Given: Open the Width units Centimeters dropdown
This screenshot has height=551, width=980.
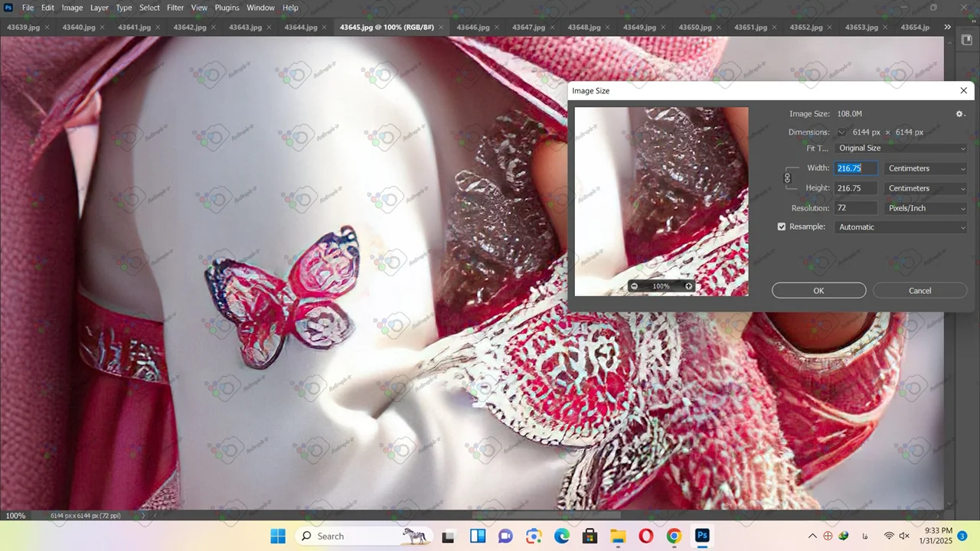Looking at the screenshot, I should tap(926, 168).
